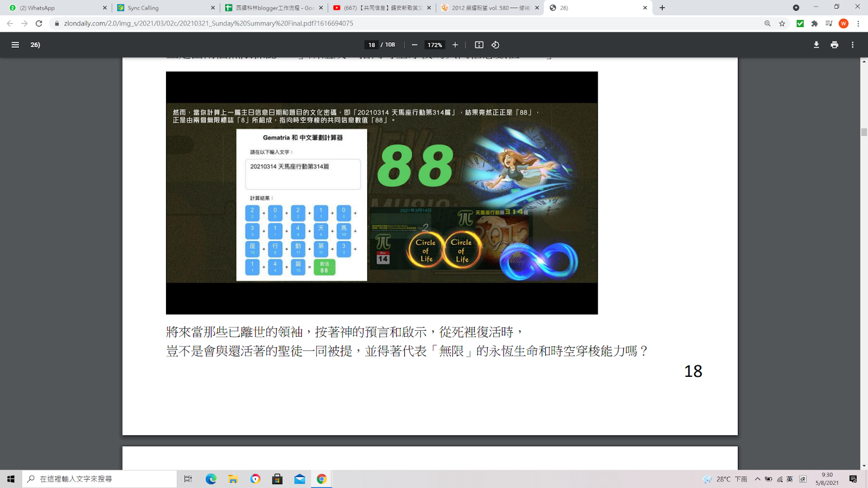Switch to the Sync Calling tab
The image size is (868, 488).
(x=165, y=8)
